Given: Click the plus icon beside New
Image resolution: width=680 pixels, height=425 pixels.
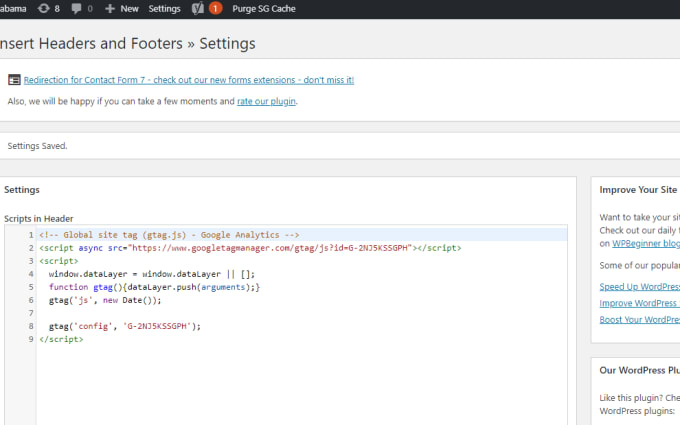Looking at the screenshot, I should tap(110, 8).
